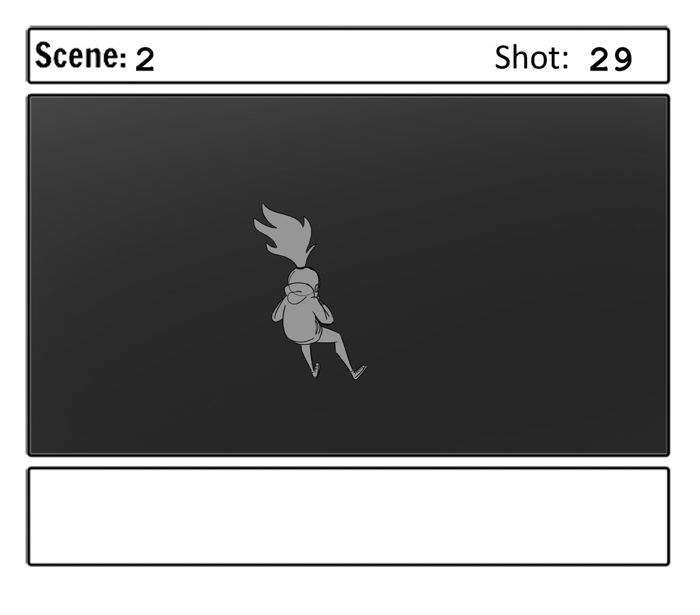This screenshot has width=700, height=615.
Task: Click the digit 9 in shot number
Action: point(622,60)
